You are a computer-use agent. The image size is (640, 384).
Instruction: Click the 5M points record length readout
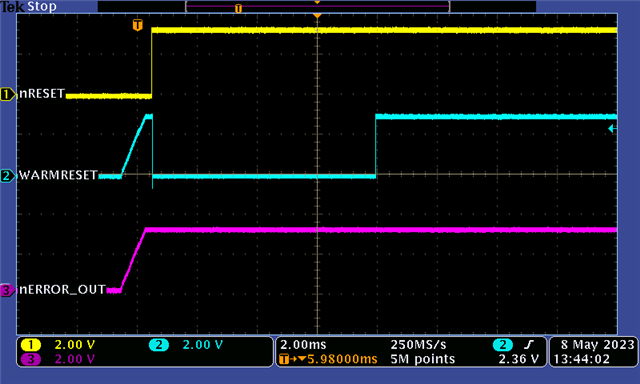(422, 359)
